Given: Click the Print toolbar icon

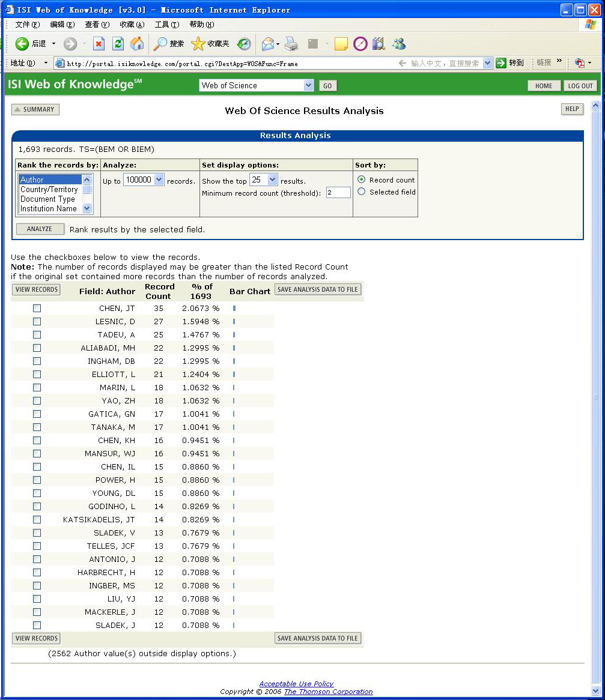Looking at the screenshot, I should [291, 44].
